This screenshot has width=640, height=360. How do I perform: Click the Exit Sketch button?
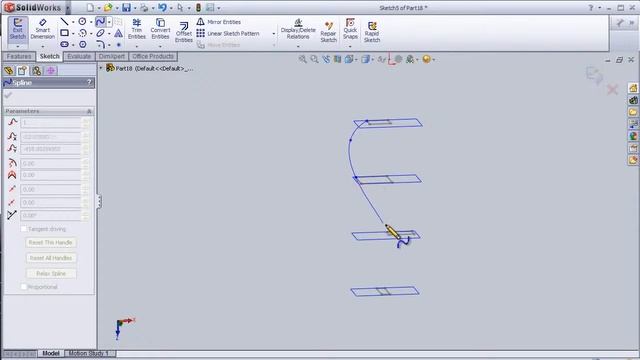coord(18,29)
